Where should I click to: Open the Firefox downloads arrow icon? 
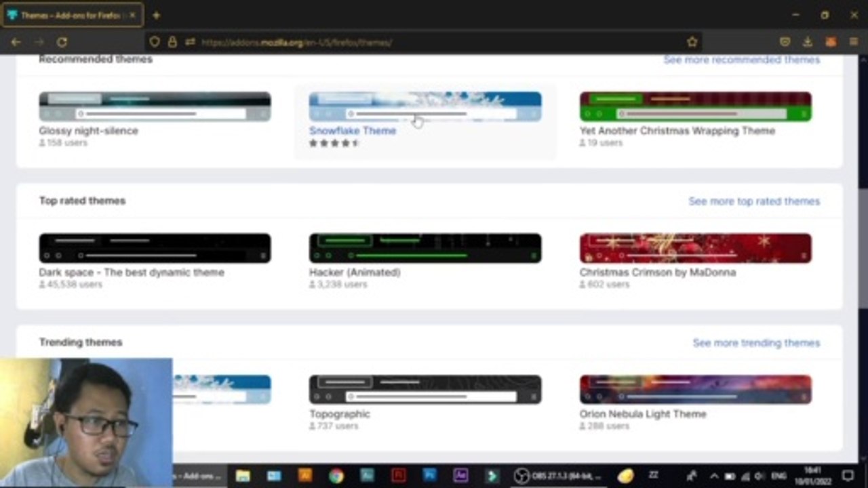(808, 42)
